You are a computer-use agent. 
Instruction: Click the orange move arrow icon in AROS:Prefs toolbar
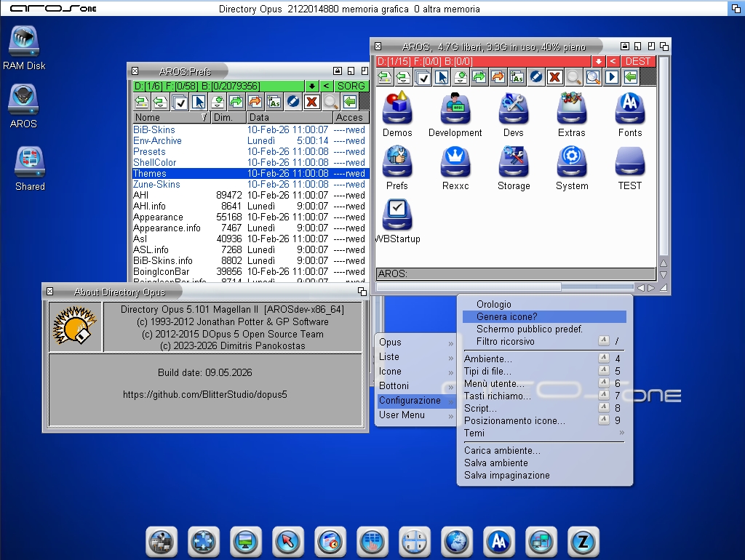click(x=255, y=102)
